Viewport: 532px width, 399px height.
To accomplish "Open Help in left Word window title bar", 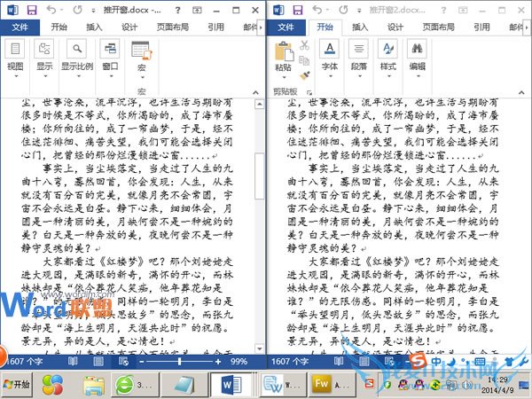I will point(177,10).
